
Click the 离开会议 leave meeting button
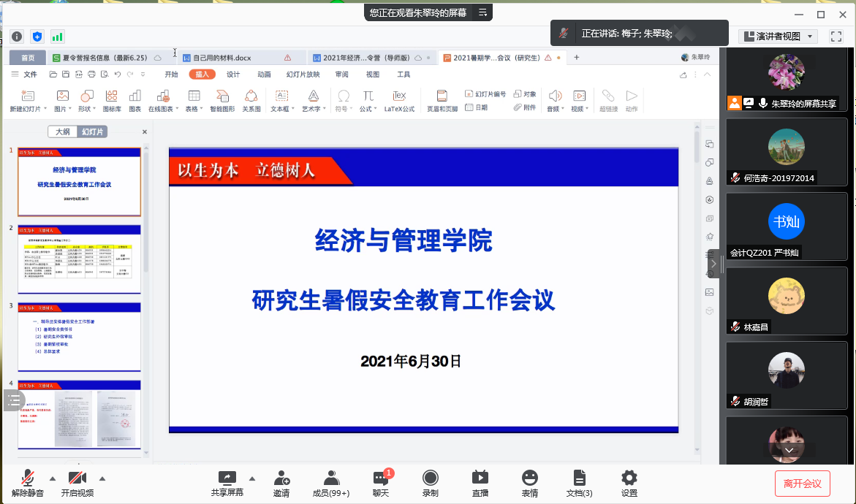click(802, 484)
